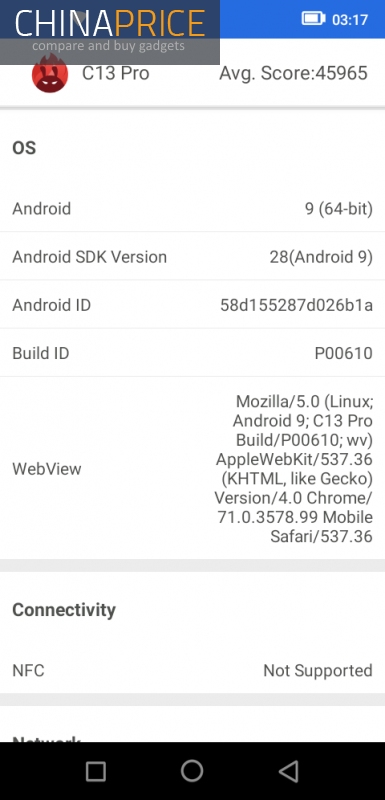The height and width of the screenshot is (800, 385).
Task: Tap the partially visible Network section header
Action: (x=46, y=739)
